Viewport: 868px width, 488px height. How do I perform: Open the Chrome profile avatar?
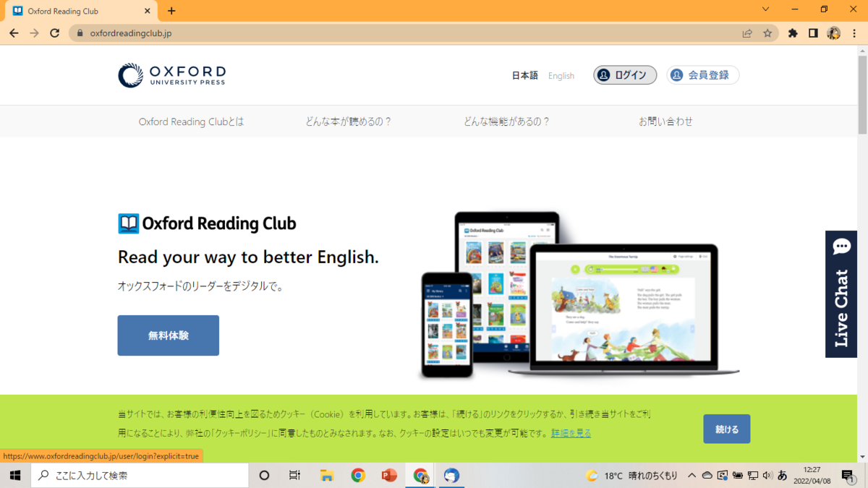[x=833, y=33]
